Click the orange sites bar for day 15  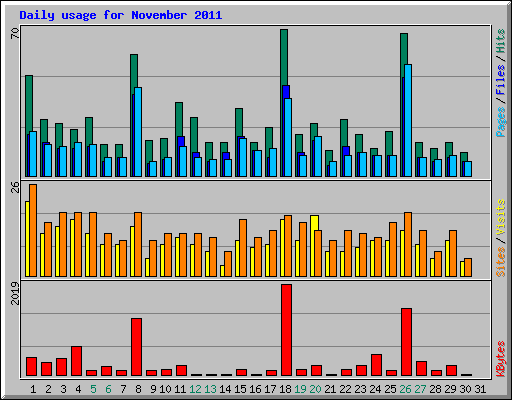pos(243,248)
